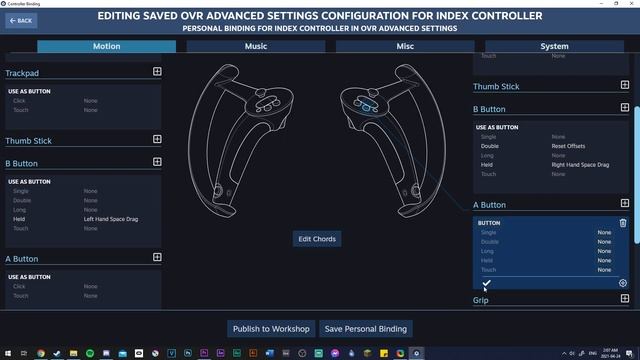This screenshot has height=360, width=640.
Task: Click the right Grip heading
Action: pyautogui.click(x=480, y=300)
